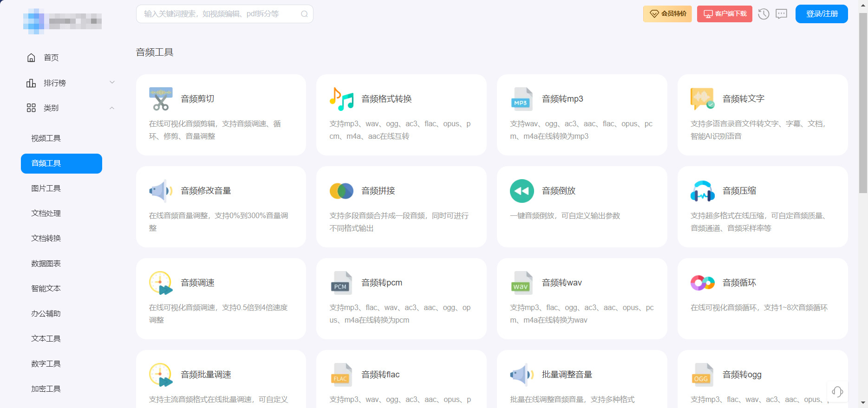Viewport: 868px width, 408px height.
Task: Click the search magnifier icon
Action: click(304, 14)
